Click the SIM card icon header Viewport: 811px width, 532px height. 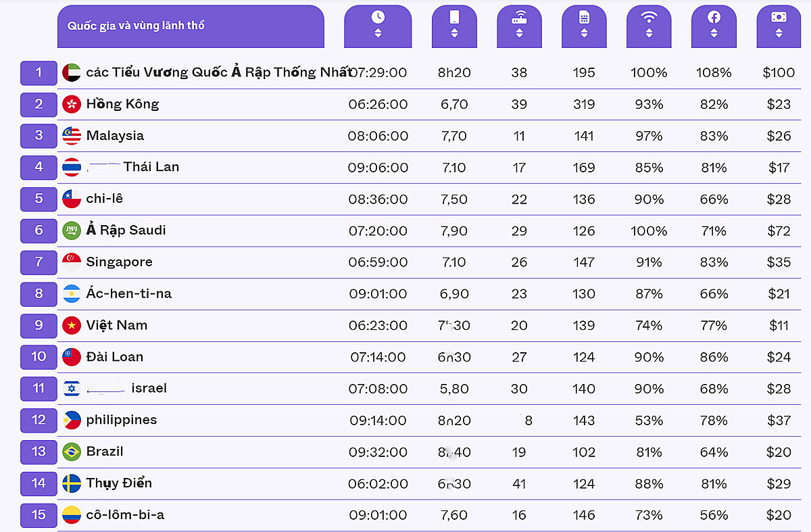[x=584, y=17]
